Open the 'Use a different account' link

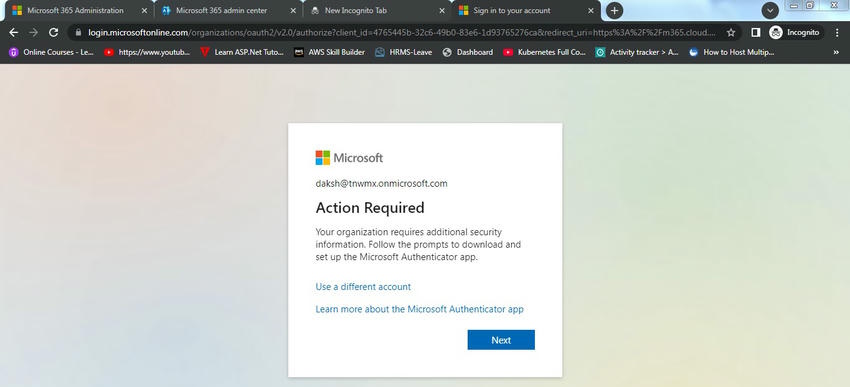[x=363, y=287]
